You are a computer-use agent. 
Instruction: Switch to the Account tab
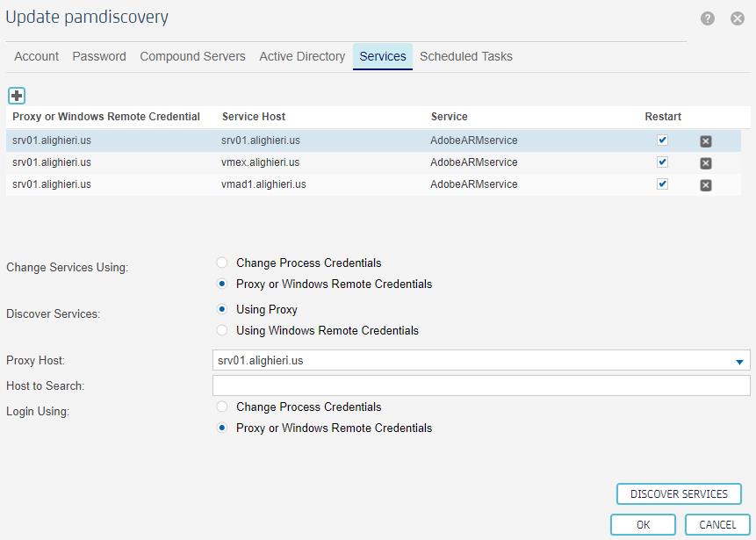tap(36, 56)
